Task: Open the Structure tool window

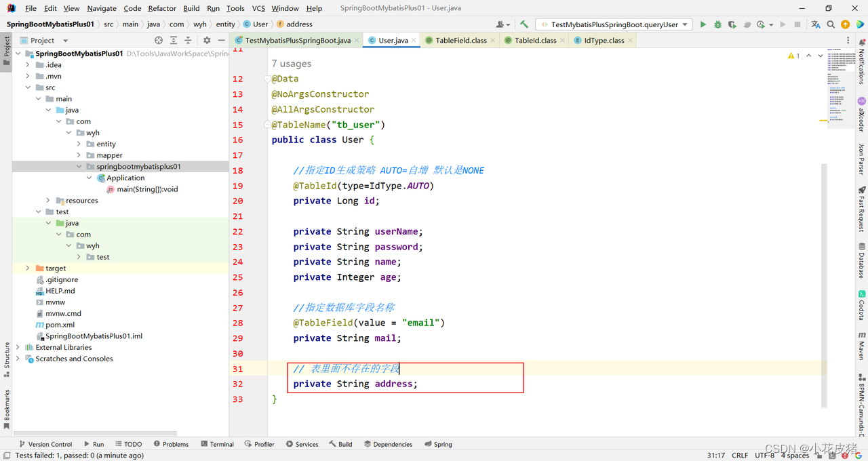Action: [7, 359]
